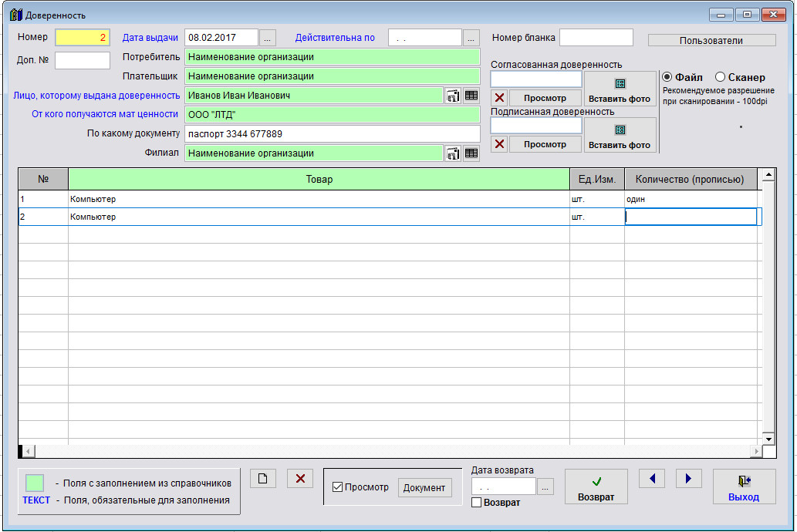This screenshot has height=532, width=797.
Task: Click the Номер бланка input field
Action: coord(596,38)
